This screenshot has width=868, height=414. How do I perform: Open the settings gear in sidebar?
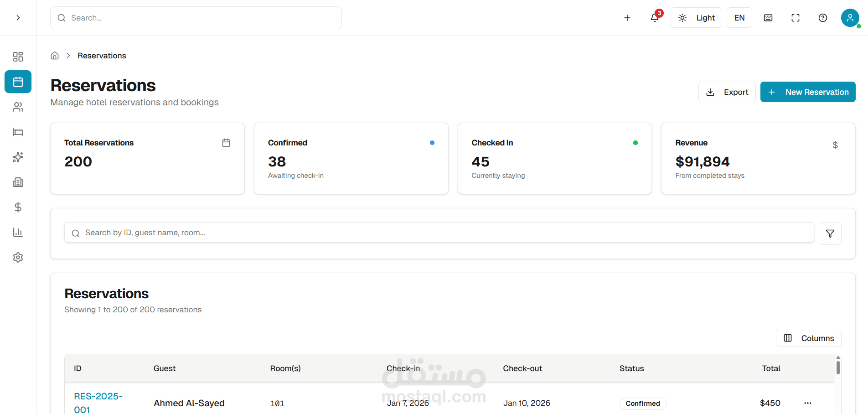pos(18,258)
